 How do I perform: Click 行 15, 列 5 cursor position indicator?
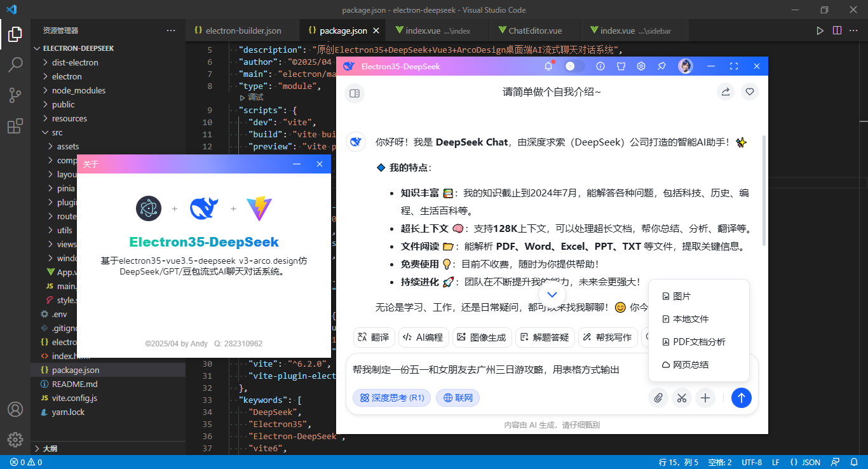tap(679, 462)
